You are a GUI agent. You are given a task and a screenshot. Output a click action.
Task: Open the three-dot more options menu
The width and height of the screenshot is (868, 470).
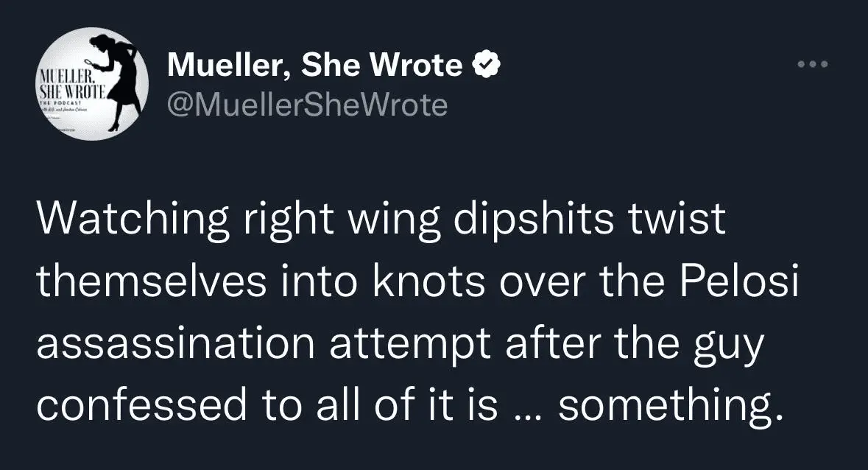click(814, 65)
